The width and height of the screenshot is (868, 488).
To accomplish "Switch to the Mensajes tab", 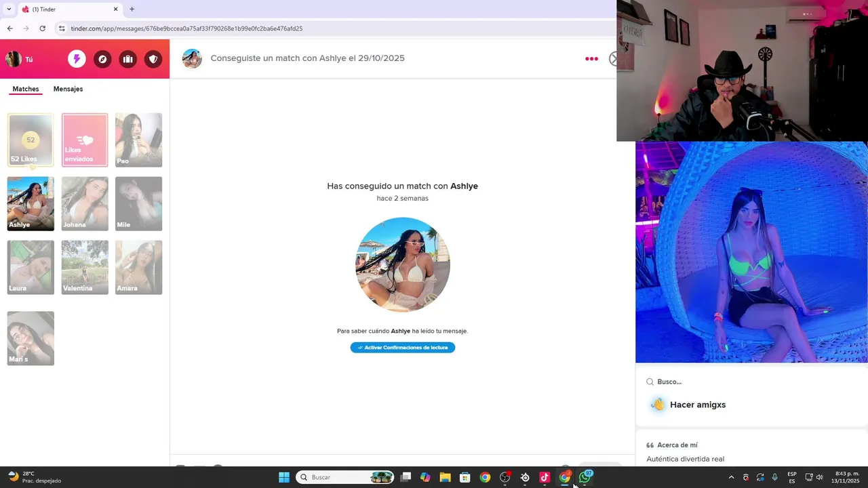I will (x=68, y=89).
